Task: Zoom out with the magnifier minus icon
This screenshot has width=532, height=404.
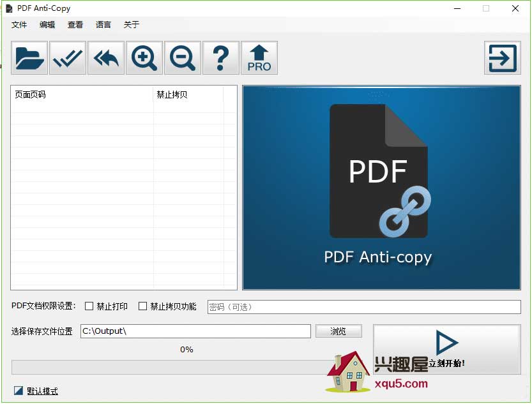Action: pos(183,57)
